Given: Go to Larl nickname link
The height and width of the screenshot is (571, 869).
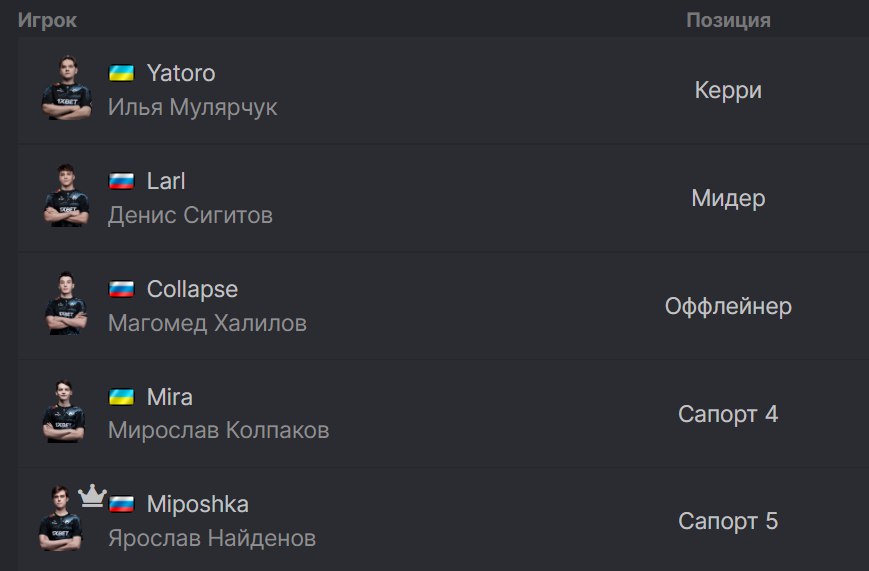Looking at the screenshot, I should (x=166, y=181).
